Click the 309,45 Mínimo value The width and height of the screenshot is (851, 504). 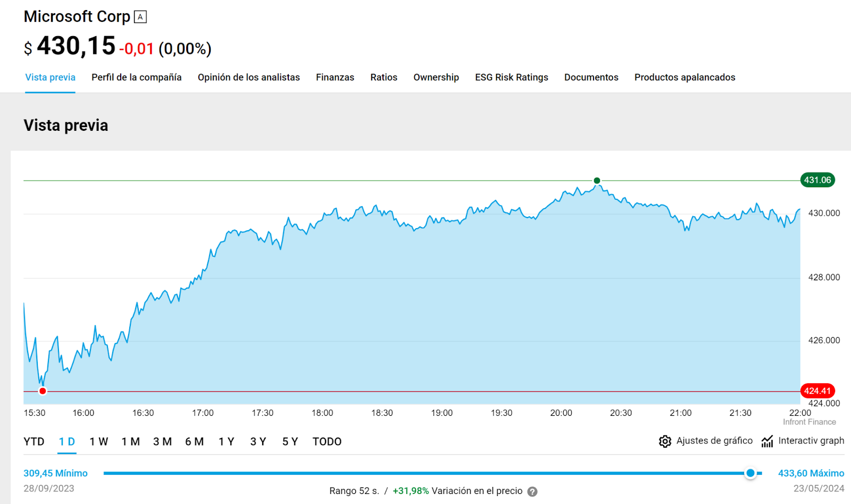click(55, 473)
